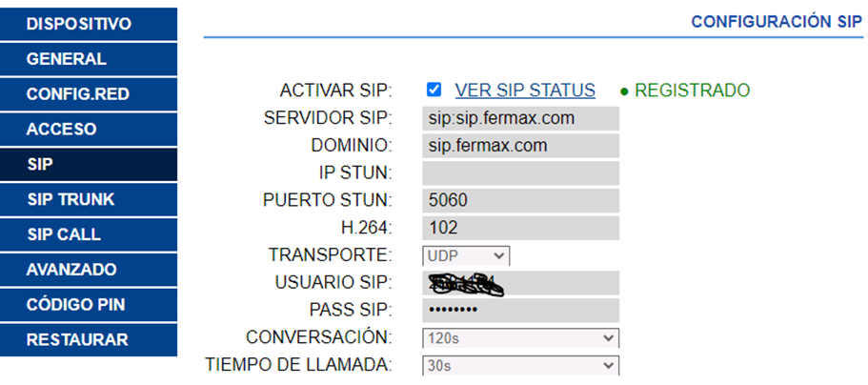Click the empty IP STUN field
The width and height of the screenshot is (868, 385).
click(520, 173)
